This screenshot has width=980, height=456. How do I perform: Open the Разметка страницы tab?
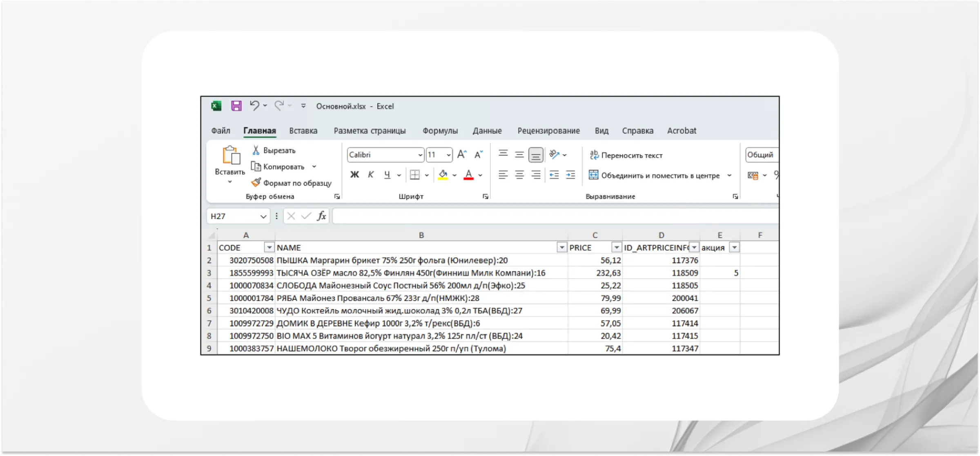[370, 131]
